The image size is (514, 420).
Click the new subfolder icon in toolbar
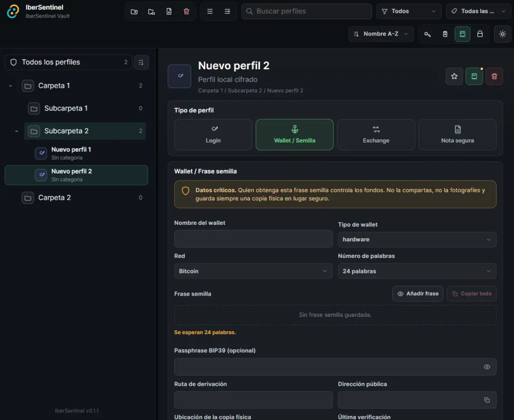tap(152, 12)
